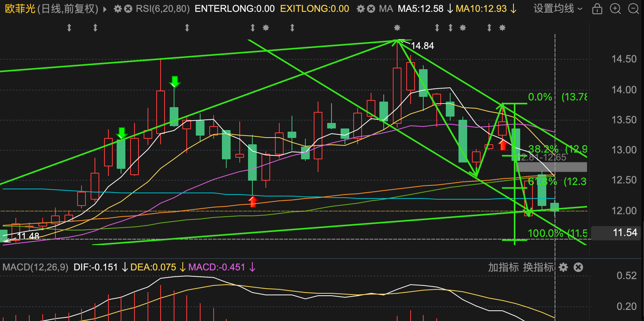Click the 14.00 price axis label

tap(624, 90)
